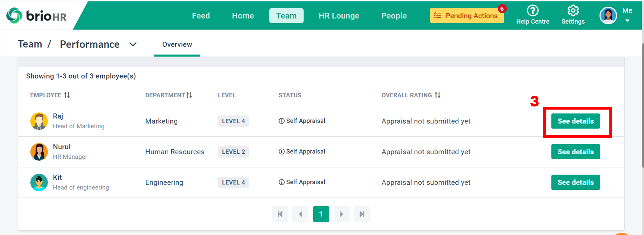Click the LEVEL column header

227,95
